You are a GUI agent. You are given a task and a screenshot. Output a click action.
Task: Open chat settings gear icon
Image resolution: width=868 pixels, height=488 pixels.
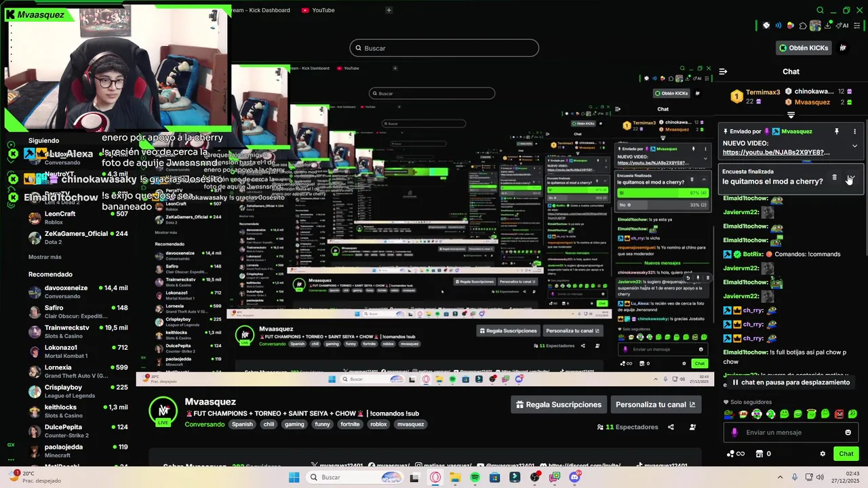click(x=823, y=454)
